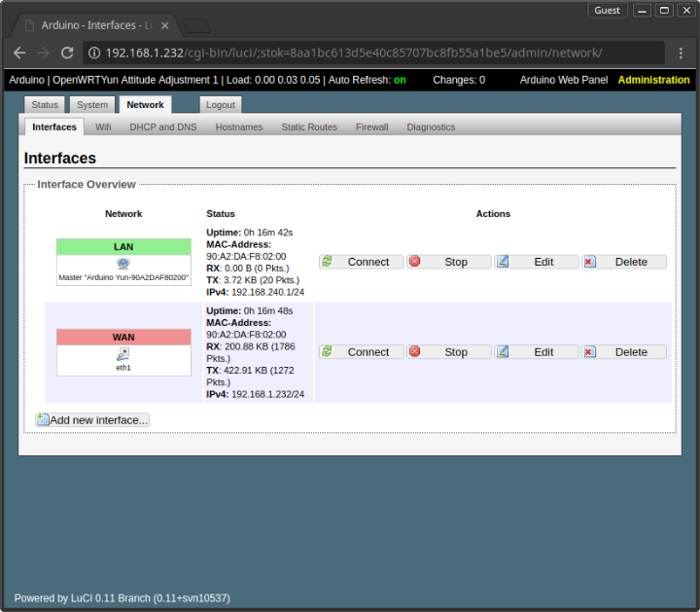This screenshot has width=700, height=612.
Task: Click the Interface Overview legend text
Action: point(87,185)
